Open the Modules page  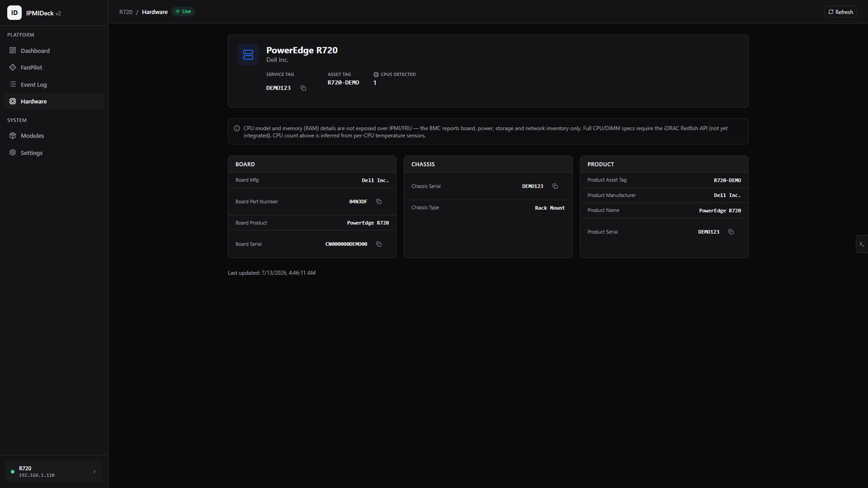[x=54, y=136]
